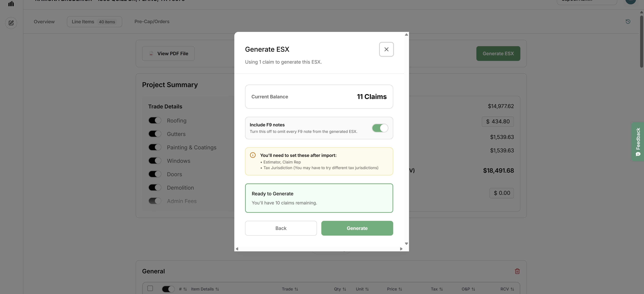The image size is (644, 294).
Task: Open the edit note sidebar icon
Action: pyautogui.click(x=11, y=23)
